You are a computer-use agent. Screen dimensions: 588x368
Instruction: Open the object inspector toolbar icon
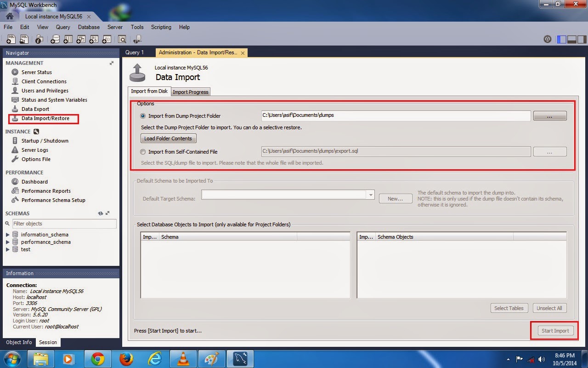click(40, 40)
